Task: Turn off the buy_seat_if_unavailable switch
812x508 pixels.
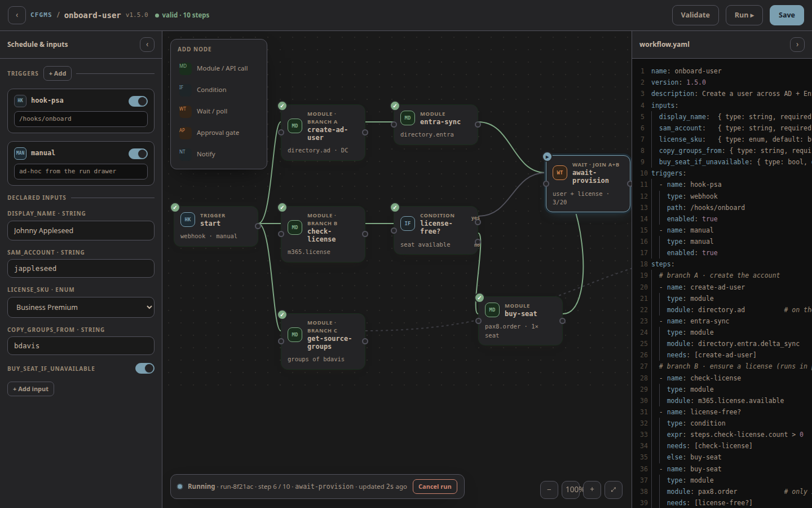Action: (145, 369)
